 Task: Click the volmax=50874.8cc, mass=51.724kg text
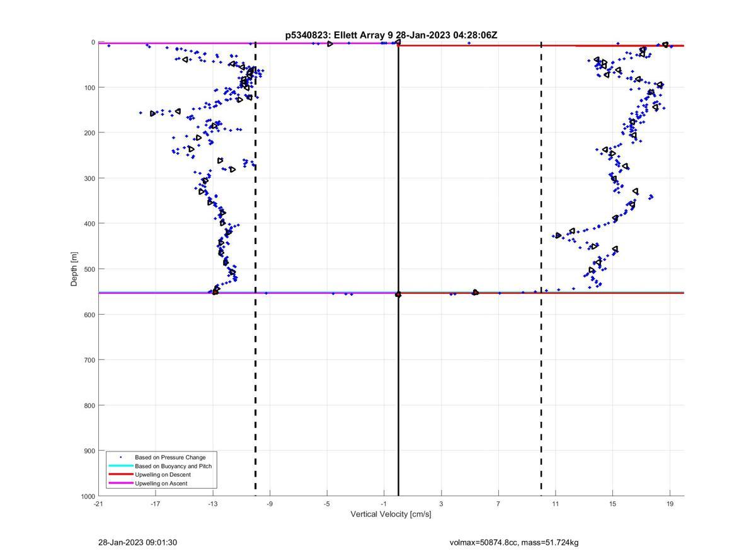click(514, 543)
